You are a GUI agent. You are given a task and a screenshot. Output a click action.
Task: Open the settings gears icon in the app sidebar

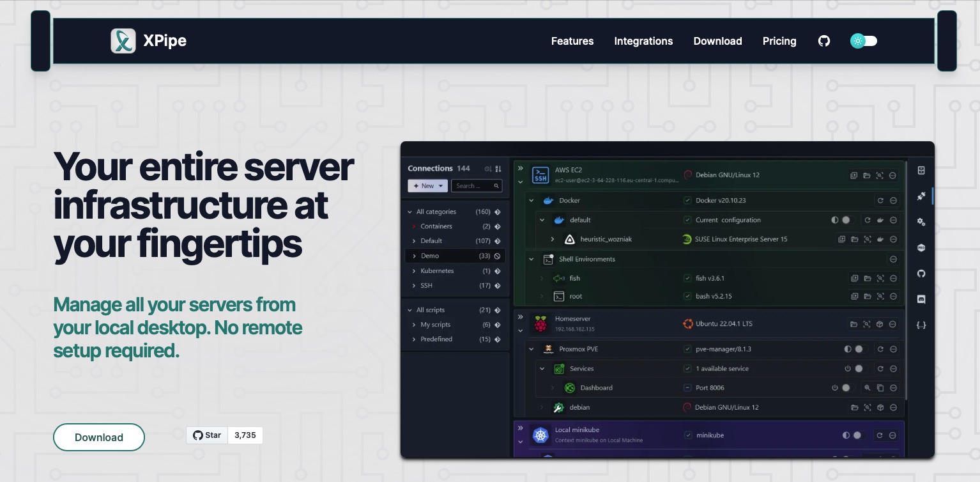tap(921, 222)
